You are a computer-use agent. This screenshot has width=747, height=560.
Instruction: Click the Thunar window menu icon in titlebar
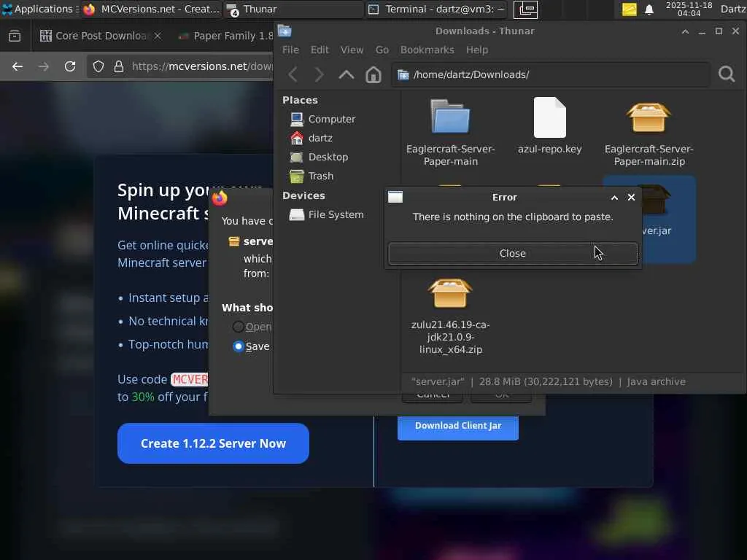[285, 31]
